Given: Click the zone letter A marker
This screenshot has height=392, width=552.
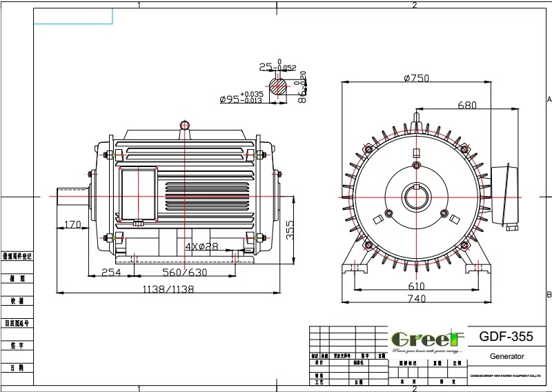Looking at the screenshot, I should tap(549, 99).
